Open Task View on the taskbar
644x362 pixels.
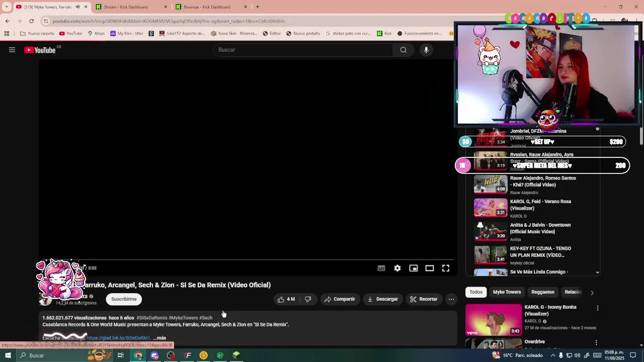click(121, 355)
